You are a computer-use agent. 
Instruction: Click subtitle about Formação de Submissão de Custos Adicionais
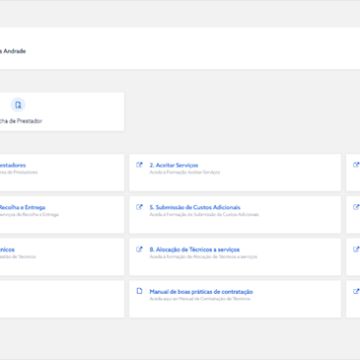(x=204, y=214)
